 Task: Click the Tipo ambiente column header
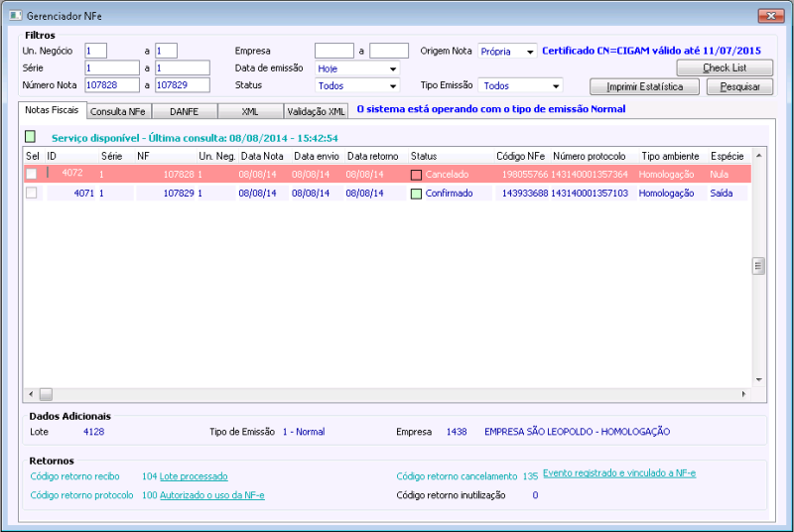click(671, 156)
